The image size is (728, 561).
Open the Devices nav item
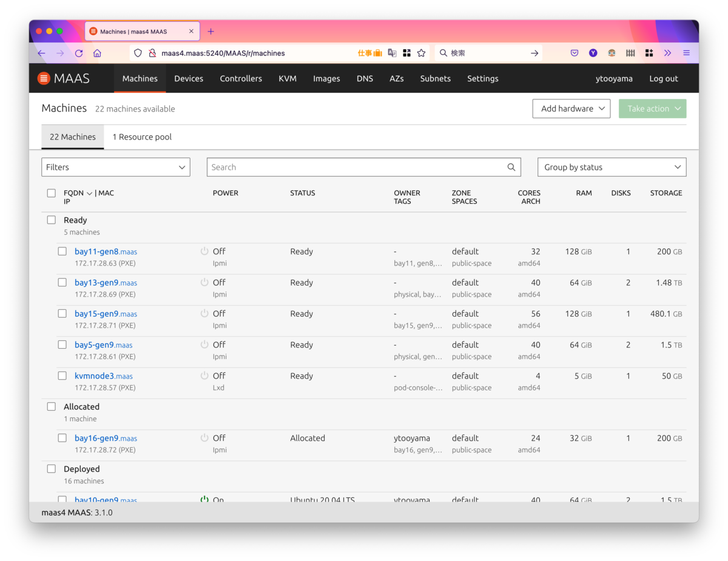click(x=189, y=78)
